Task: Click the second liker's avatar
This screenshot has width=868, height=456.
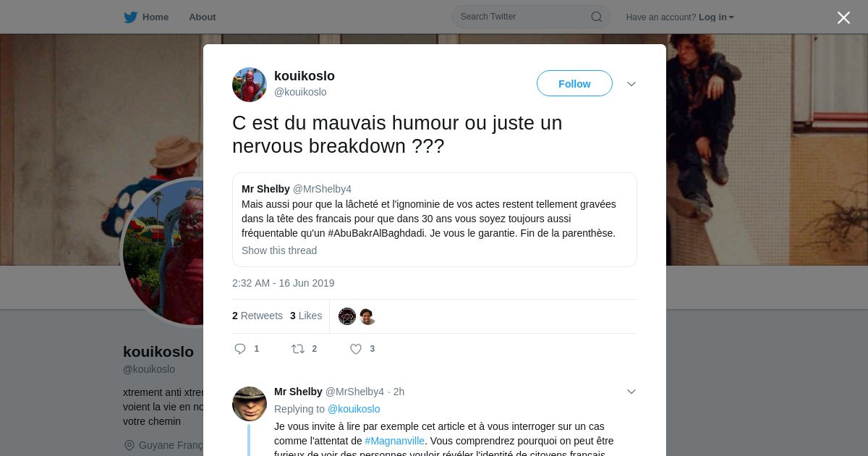Action: (367, 316)
